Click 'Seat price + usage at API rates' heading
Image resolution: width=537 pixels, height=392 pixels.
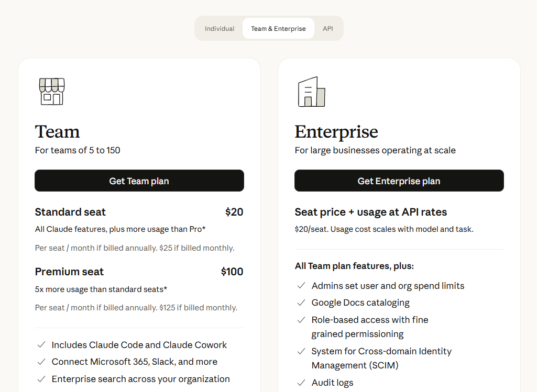click(x=371, y=212)
